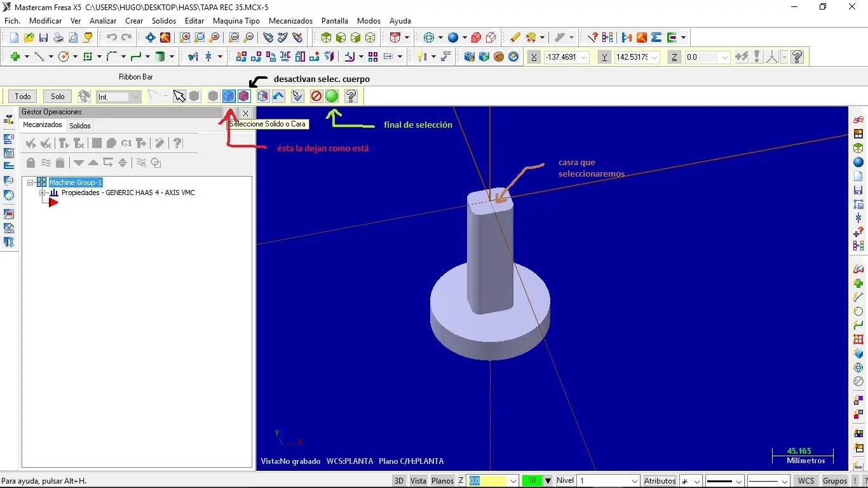Screen dimensions: 868x488
Task: Print using the printer icon
Action: [58, 37]
